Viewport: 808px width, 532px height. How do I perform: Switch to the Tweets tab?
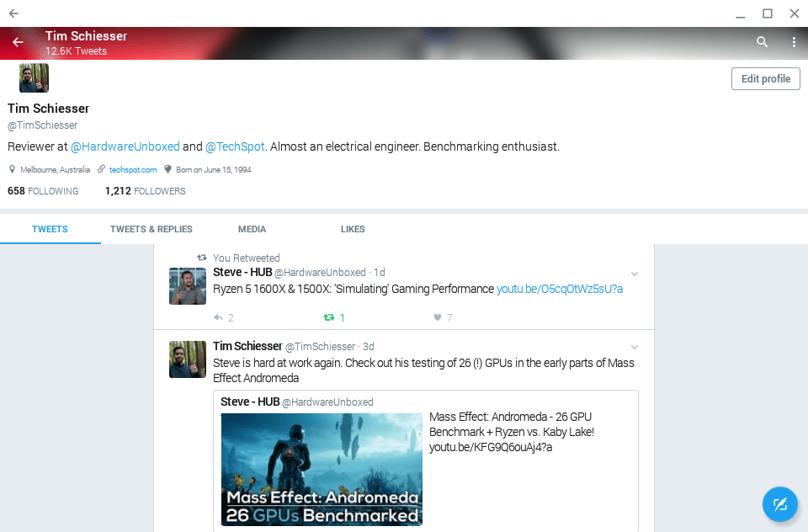point(50,229)
